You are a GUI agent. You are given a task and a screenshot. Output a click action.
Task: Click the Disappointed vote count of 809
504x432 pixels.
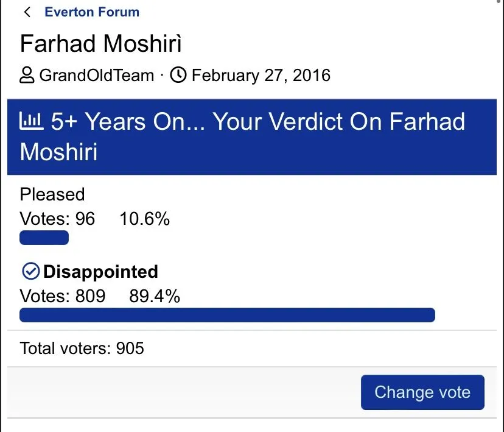click(63, 296)
